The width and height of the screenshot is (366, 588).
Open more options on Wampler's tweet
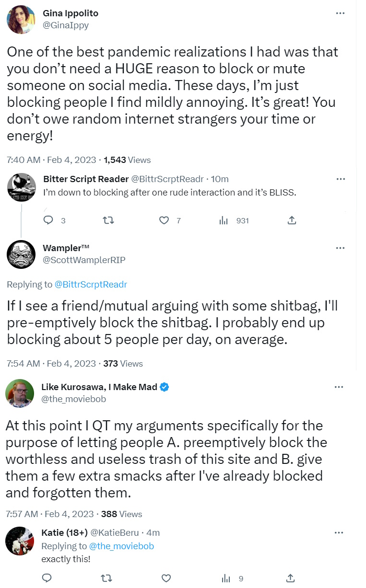click(340, 248)
